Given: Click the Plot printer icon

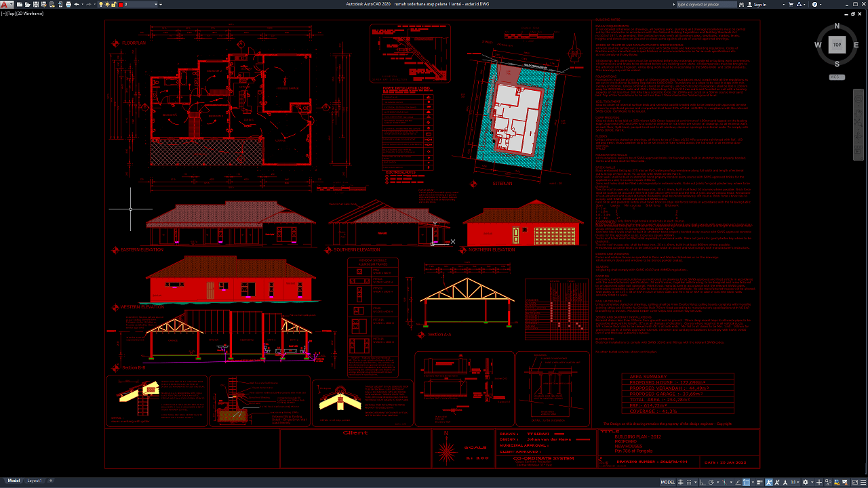Looking at the screenshot, I should click(68, 5).
